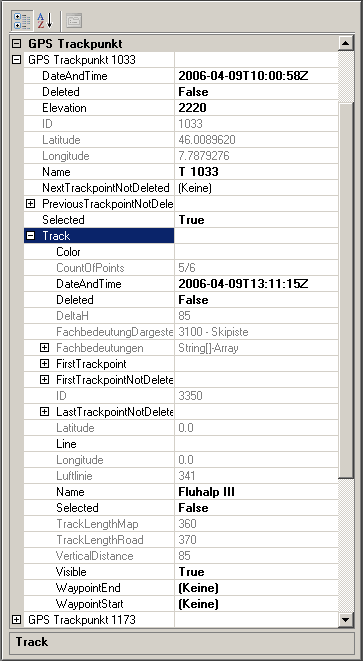Select the Elevation property row label
Viewport: 363px width, 661px height.
coord(64,108)
